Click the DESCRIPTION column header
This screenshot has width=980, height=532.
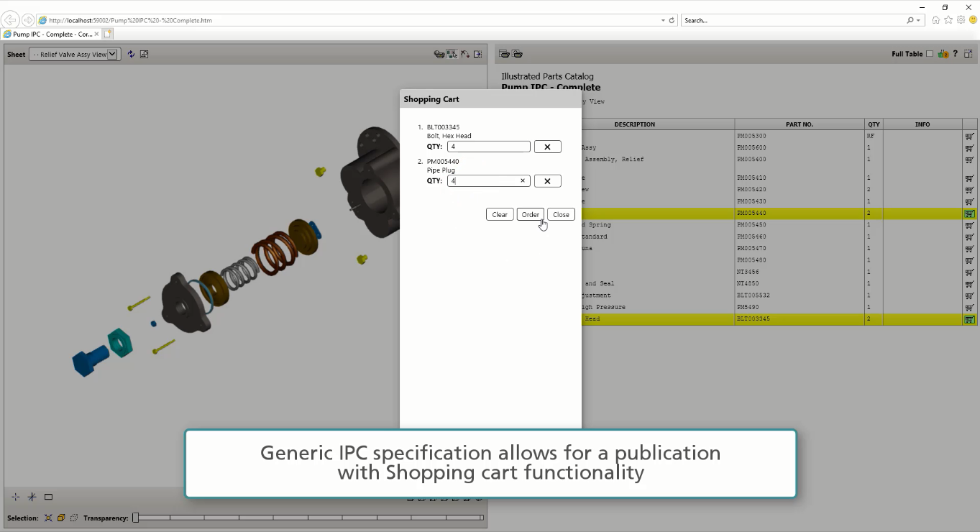coord(634,124)
